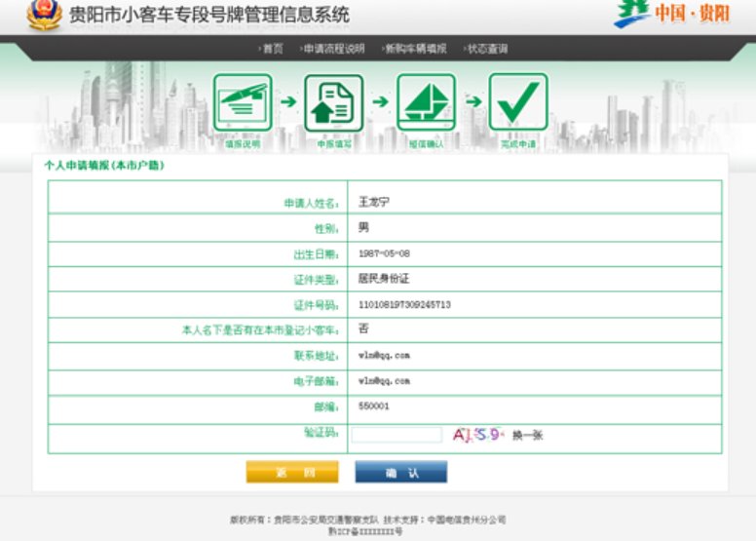Click the 完成申请 step label text
Screen dimensions: 756x541
(518, 144)
